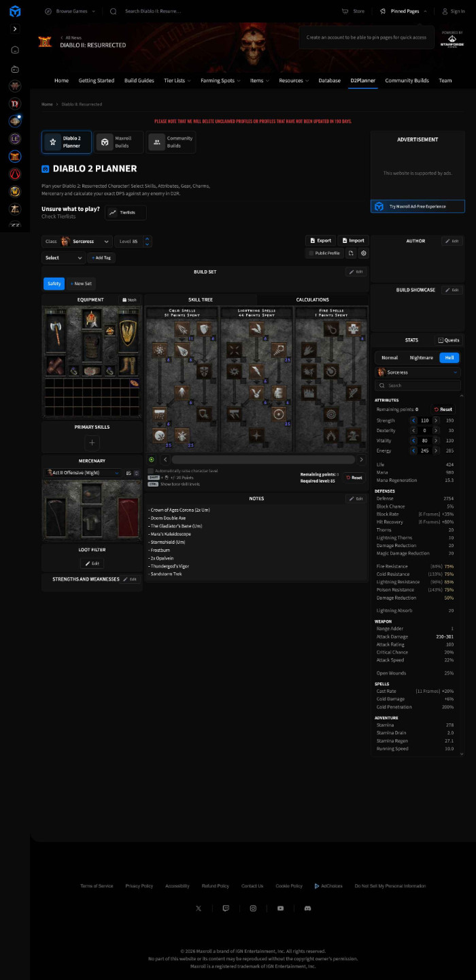476x980 pixels.
Task: Click the Export button
Action: (320, 240)
